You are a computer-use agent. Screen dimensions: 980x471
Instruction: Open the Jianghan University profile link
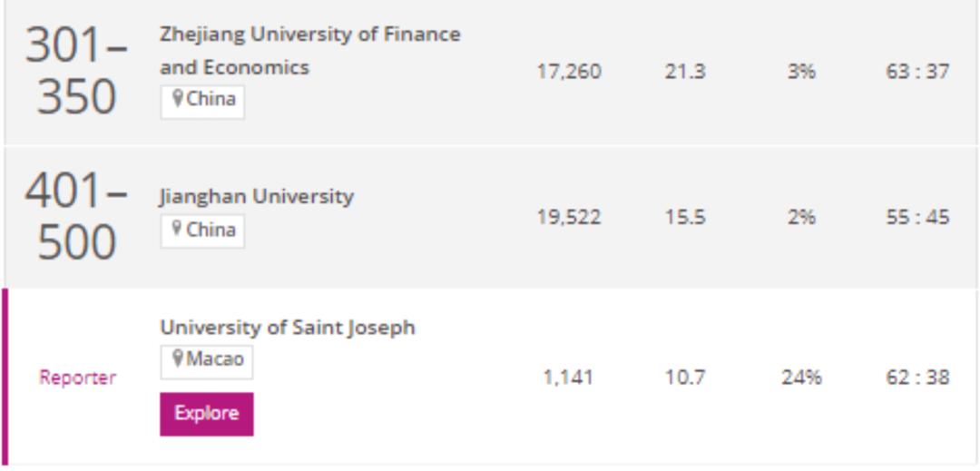coord(257,196)
